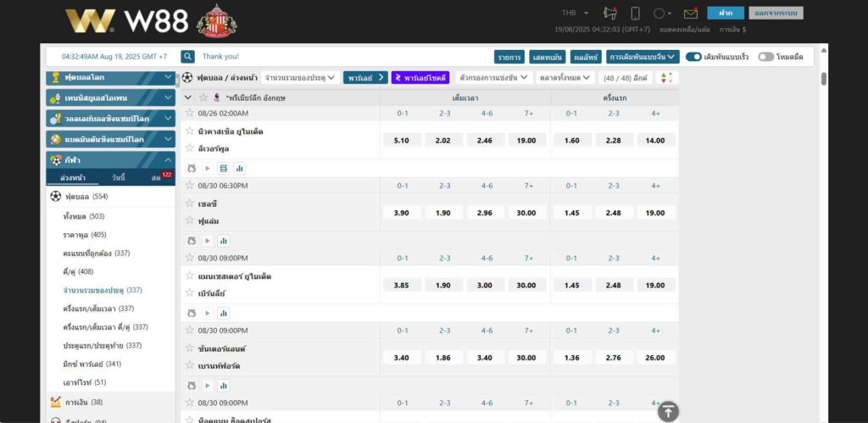Star the ลิเวอร์พูล team
Image resolution: width=868 pixels, height=423 pixels.
[x=189, y=147]
